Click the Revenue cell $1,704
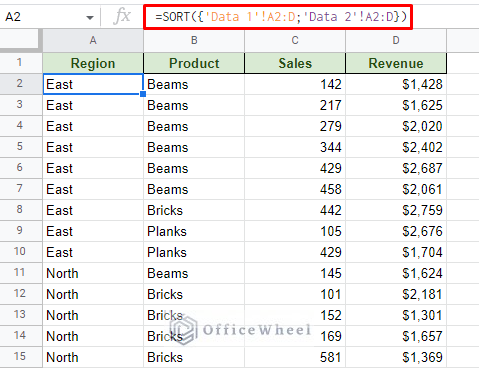The height and width of the screenshot is (368, 479). (396, 252)
